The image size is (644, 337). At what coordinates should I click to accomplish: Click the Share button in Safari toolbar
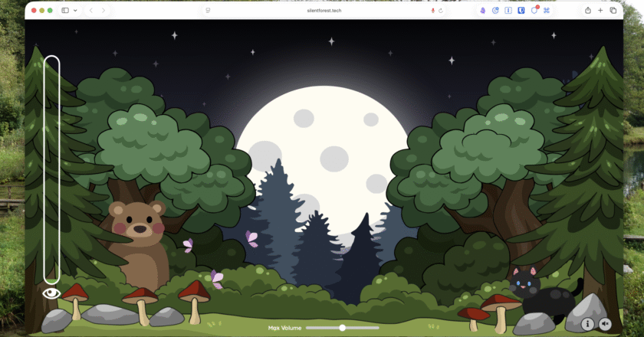click(588, 10)
